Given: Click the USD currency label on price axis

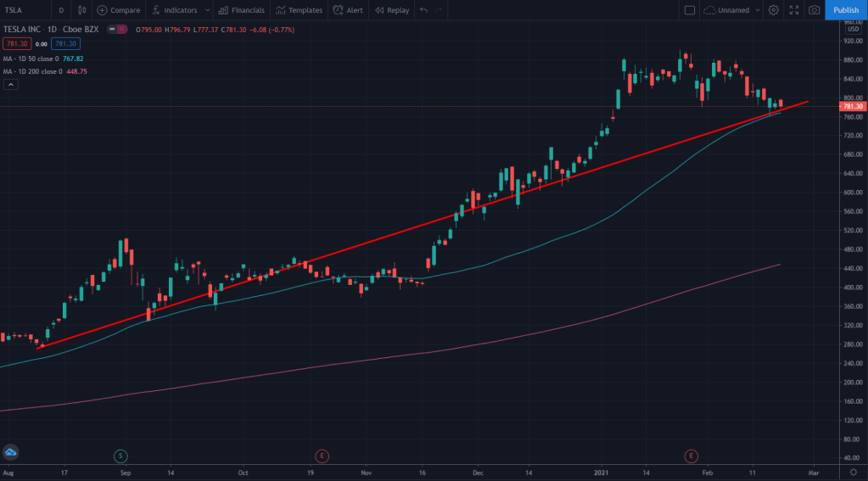Looking at the screenshot, I should [851, 28].
